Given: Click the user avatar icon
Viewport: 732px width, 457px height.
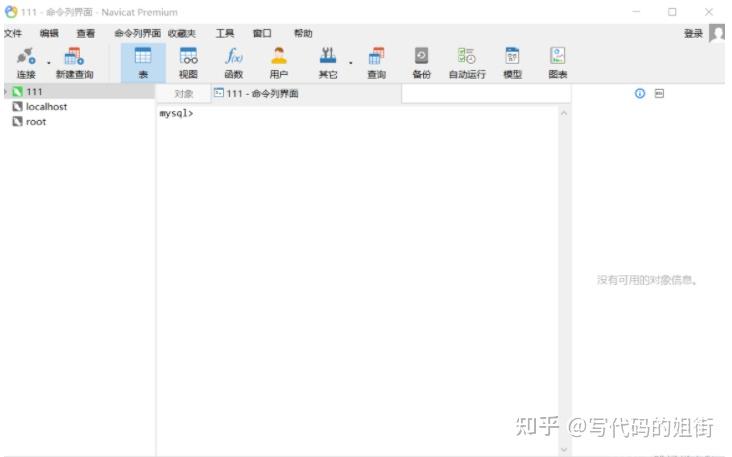Looking at the screenshot, I should tap(717, 33).
